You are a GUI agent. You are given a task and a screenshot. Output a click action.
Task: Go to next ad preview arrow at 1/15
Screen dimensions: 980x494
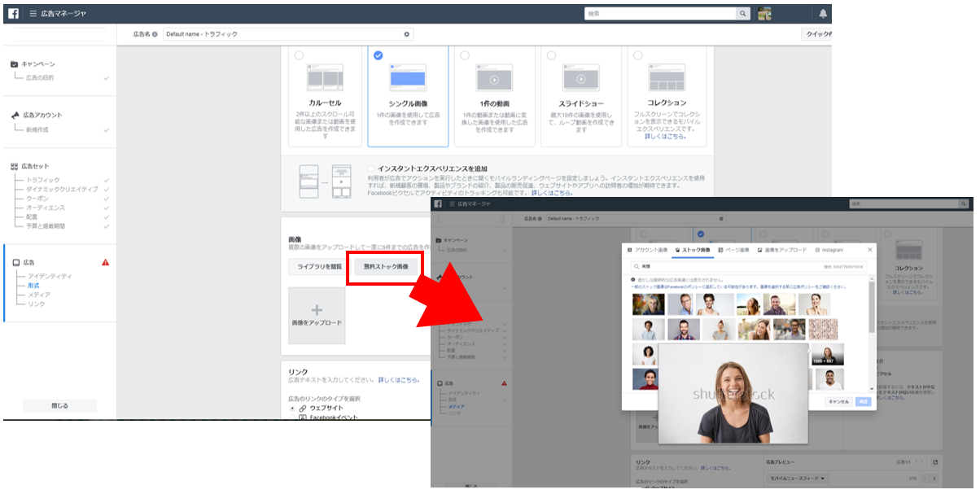933,479
